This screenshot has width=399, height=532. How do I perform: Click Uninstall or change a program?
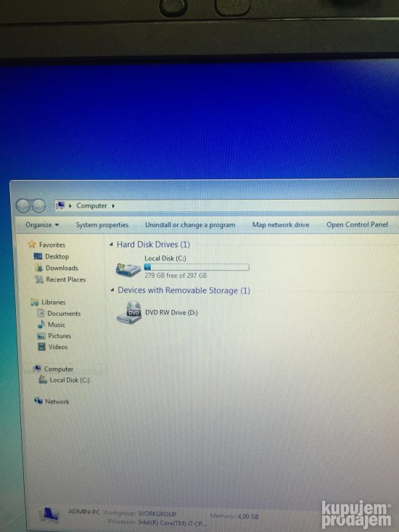[190, 225]
